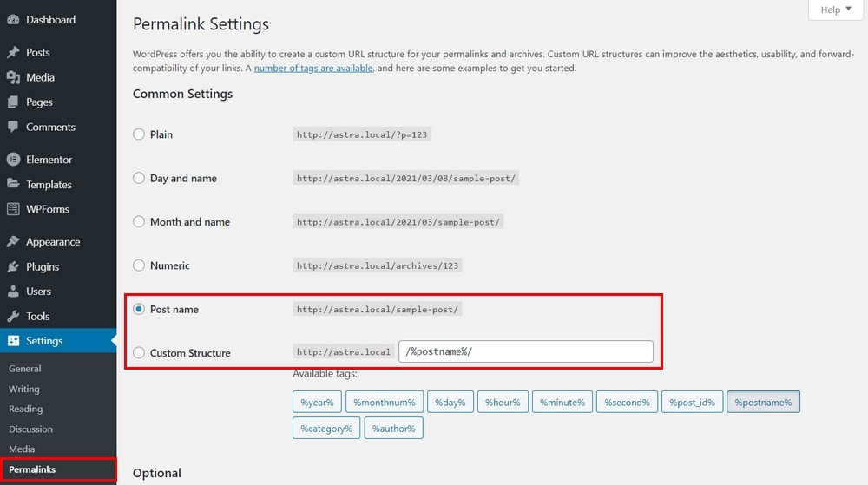
Task: Click the Plain example URL ?p=123
Action: pos(362,134)
